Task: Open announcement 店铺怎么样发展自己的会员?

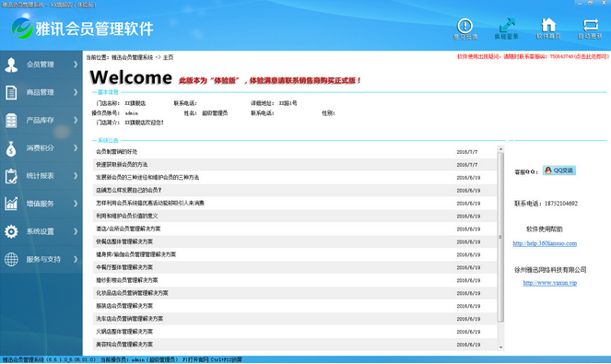Action: pos(294,190)
